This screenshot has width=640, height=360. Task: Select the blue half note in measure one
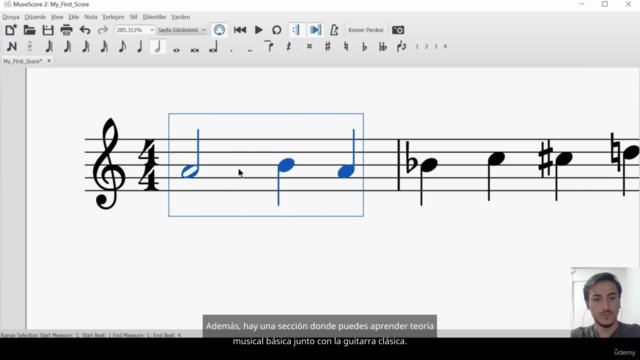(x=190, y=171)
